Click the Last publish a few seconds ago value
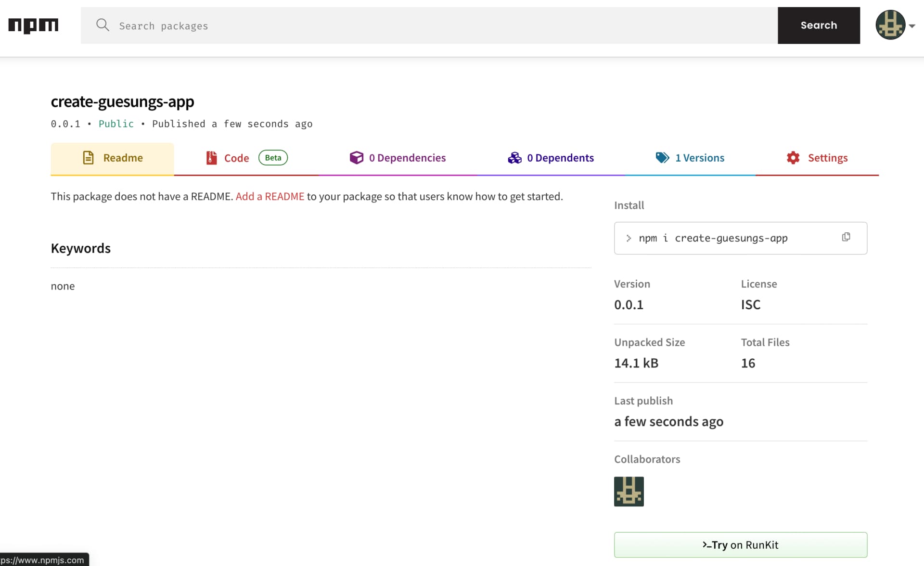This screenshot has width=924, height=566. pyautogui.click(x=668, y=422)
